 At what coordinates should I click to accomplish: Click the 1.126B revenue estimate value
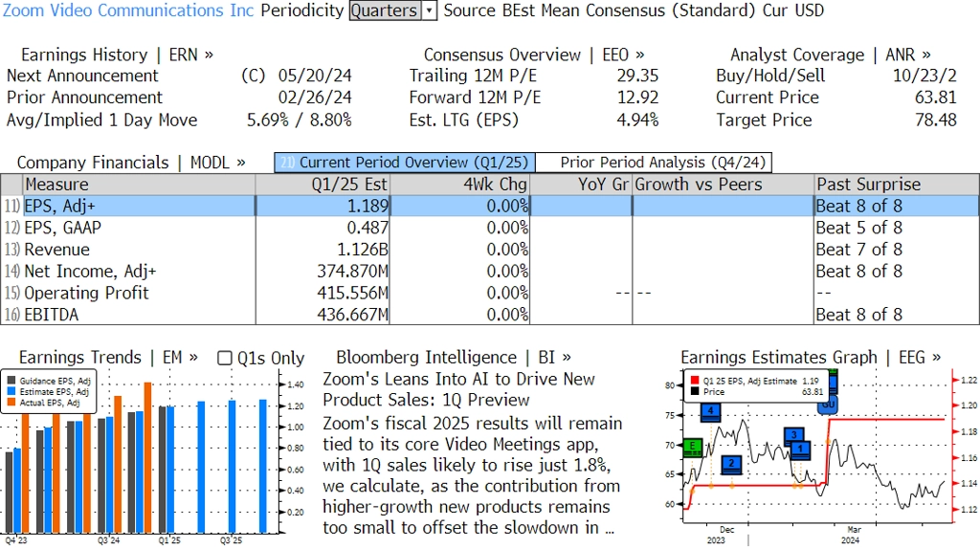point(363,250)
